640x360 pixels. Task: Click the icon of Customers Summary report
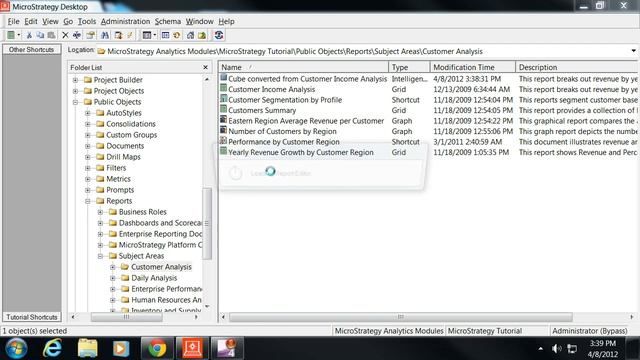point(224,109)
